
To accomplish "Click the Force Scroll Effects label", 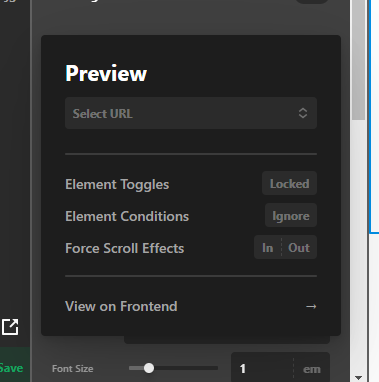I will coord(125,248).
